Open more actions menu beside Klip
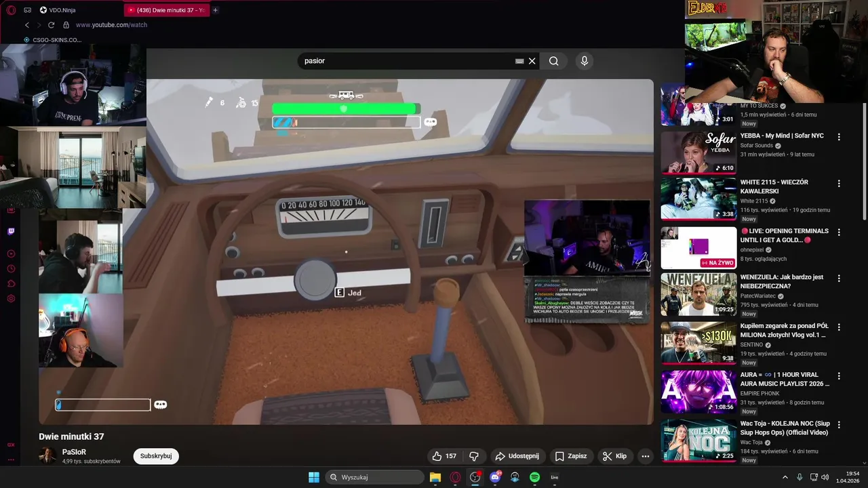The height and width of the screenshot is (488, 868). 646,456
